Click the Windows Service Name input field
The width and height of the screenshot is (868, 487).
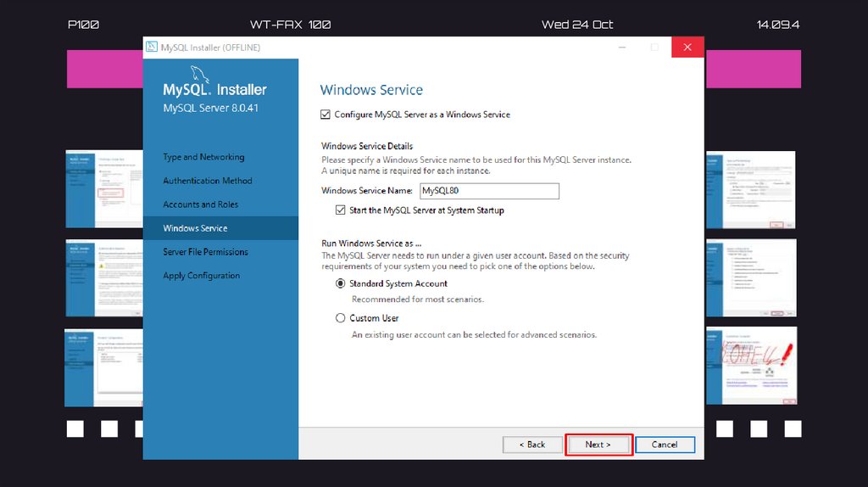pos(489,191)
